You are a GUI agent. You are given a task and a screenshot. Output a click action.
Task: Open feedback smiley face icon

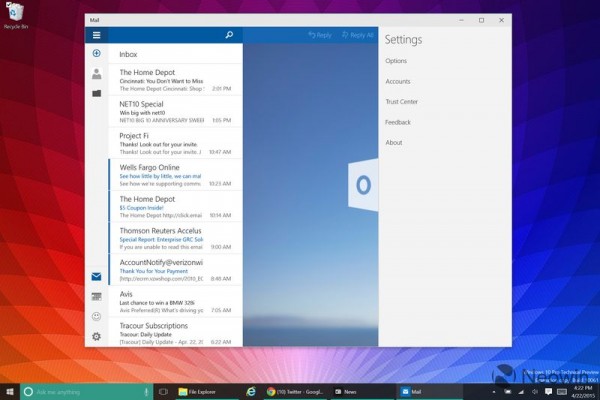click(x=96, y=316)
